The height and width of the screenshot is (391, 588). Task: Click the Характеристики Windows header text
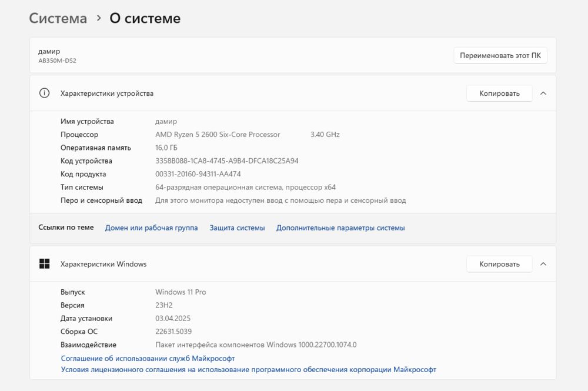pos(103,264)
